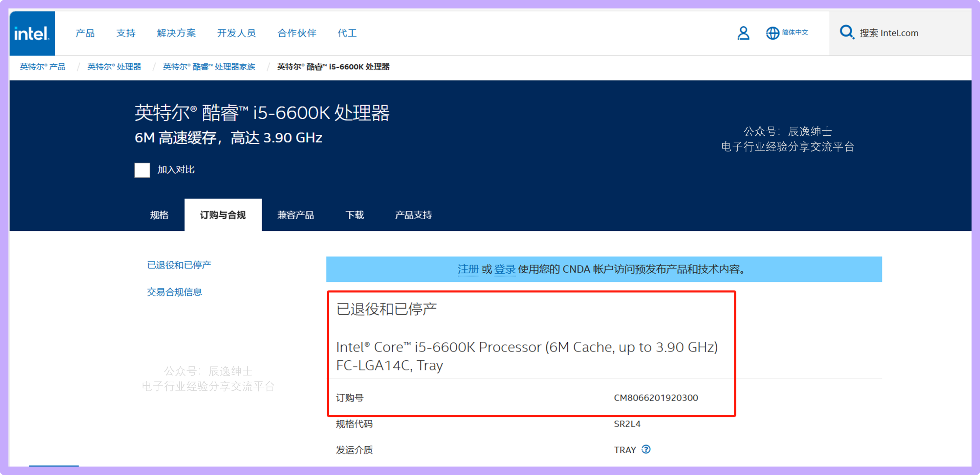
Task: Switch to the 兼容产品 tab
Action: tap(295, 215)
